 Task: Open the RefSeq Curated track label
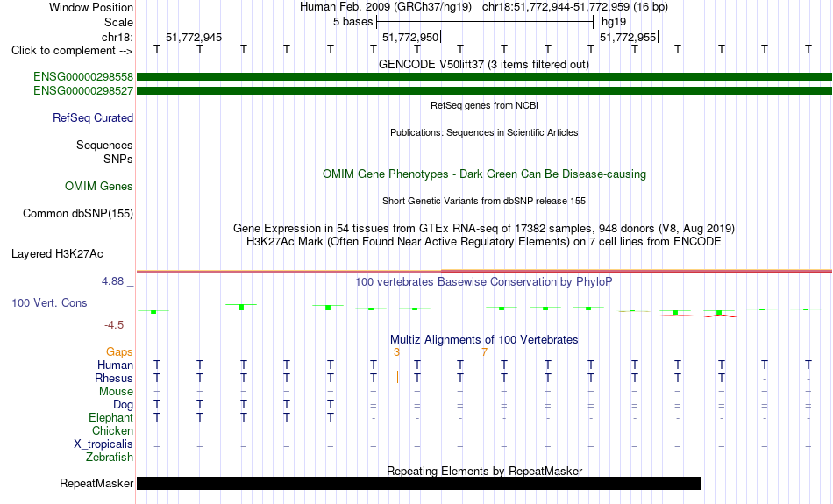93,118
